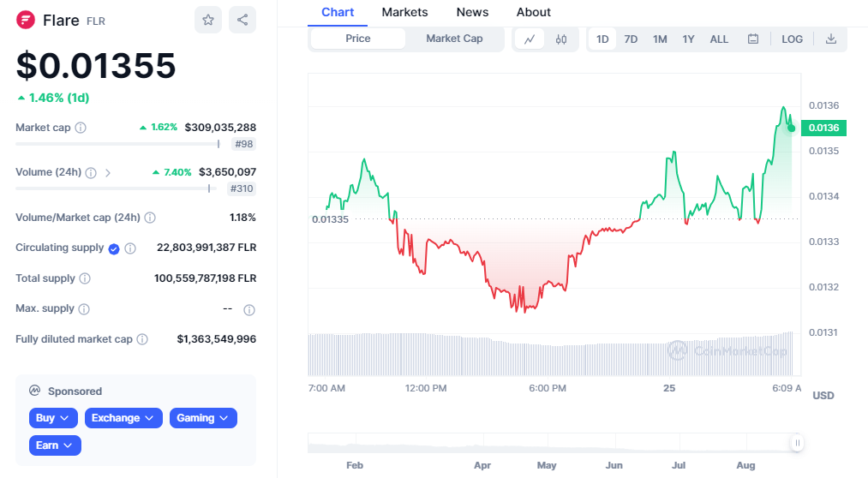Click the #98 market cap rank badge
Viewport: 868px width, 478px height.
(244, 145)
